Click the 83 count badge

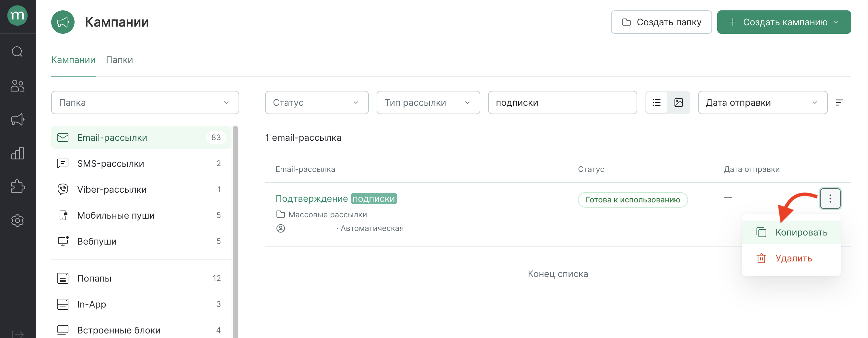click(x=216, y=138)
